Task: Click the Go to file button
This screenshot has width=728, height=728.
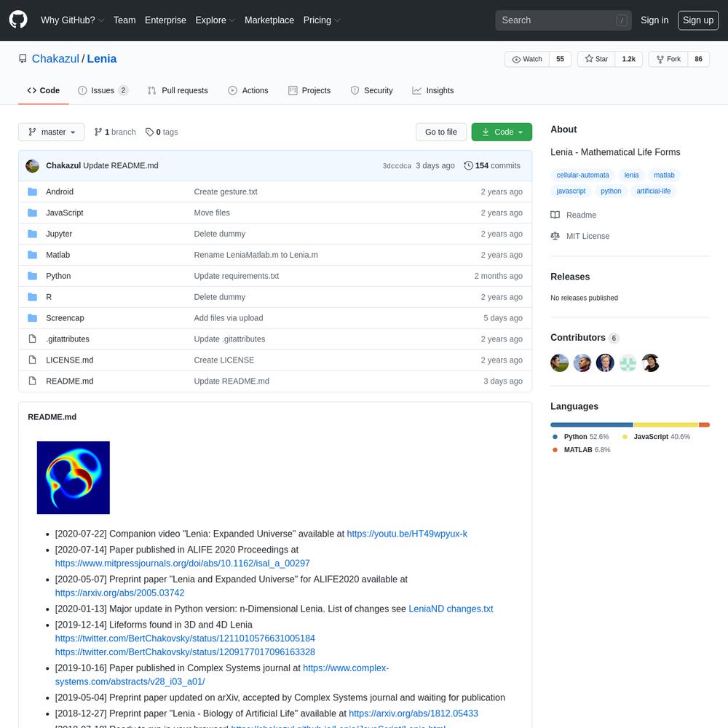Action: 441,132
